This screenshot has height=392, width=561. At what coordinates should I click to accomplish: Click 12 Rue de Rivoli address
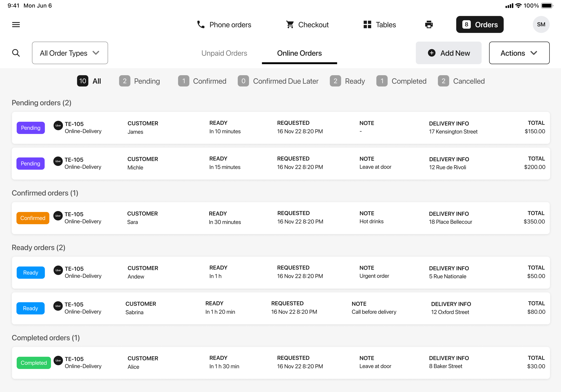(448, 167)
